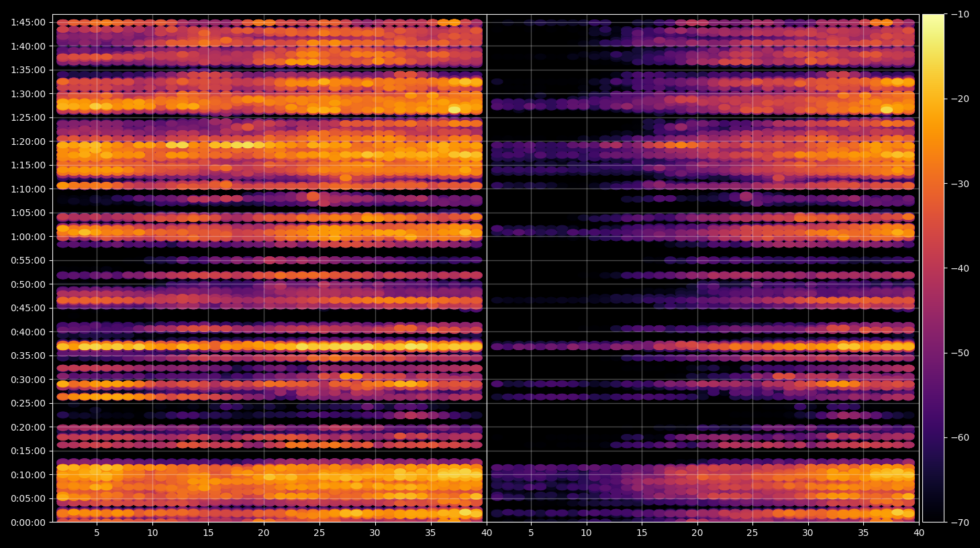Screen dimensions: 980x548
Task: Click the vertical inferno colorbar strip
Action: click(x=933, y=268)
